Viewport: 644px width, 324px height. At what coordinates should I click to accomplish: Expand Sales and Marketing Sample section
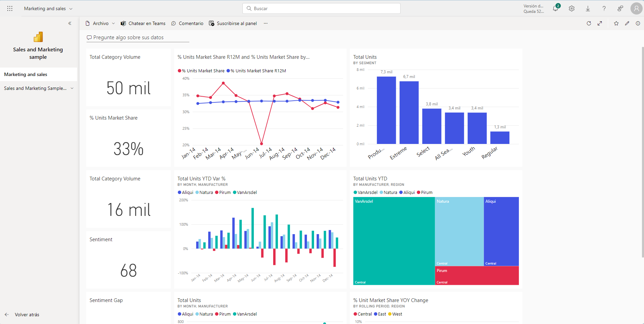point(72,88)
